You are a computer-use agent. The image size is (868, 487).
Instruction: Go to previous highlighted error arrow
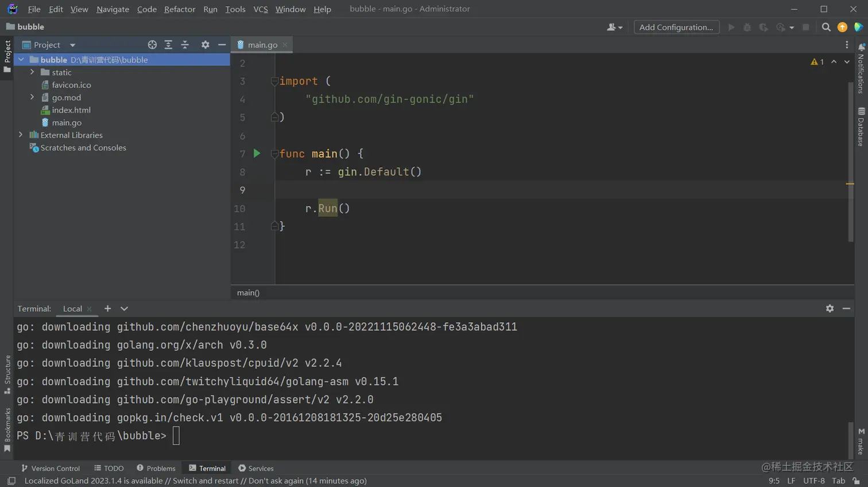pos(834,62)
